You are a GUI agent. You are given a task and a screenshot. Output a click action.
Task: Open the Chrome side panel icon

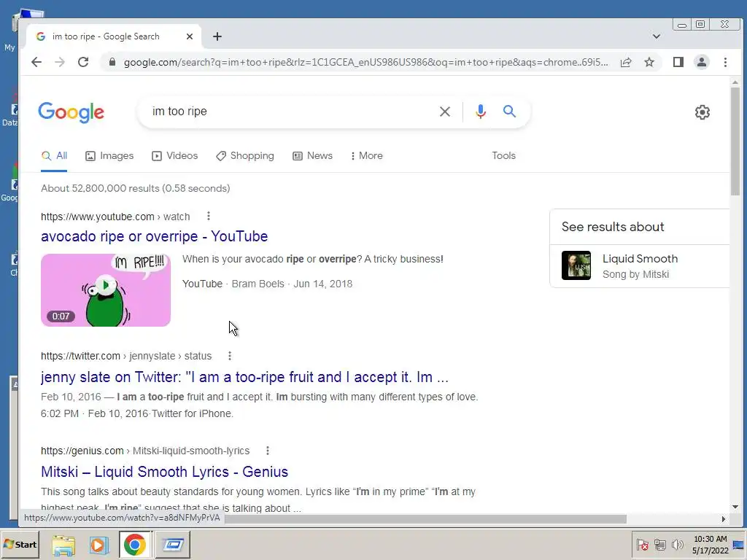[x=678, y=62]
